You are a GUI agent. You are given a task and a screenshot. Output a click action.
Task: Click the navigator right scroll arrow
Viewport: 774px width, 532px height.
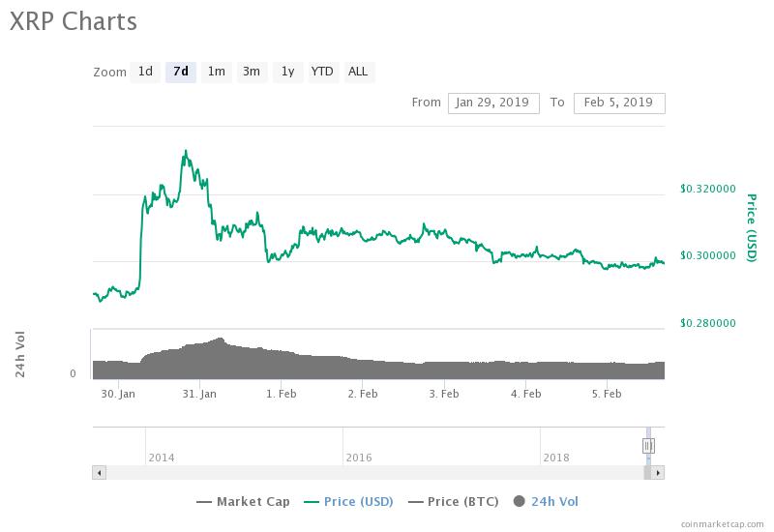tap(658, 473)
